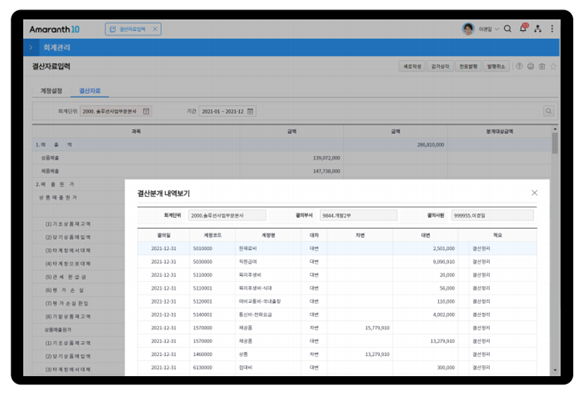The image size is (587, 399).
Task: Open notifications bell with red badge
Action: point(523,28)
